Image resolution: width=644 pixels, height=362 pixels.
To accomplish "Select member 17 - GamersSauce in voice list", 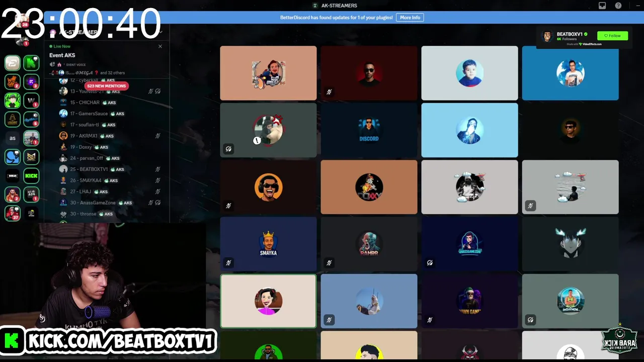I will [110, 114].
